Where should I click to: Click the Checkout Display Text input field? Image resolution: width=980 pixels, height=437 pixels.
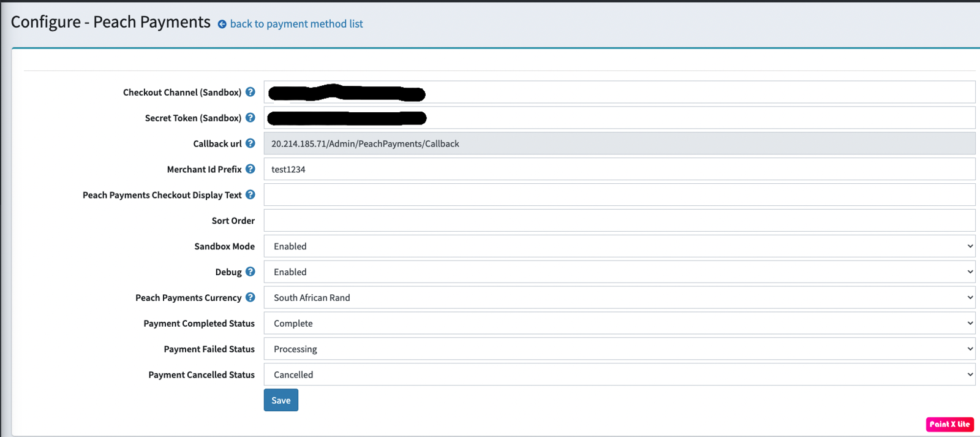point(619,195)
